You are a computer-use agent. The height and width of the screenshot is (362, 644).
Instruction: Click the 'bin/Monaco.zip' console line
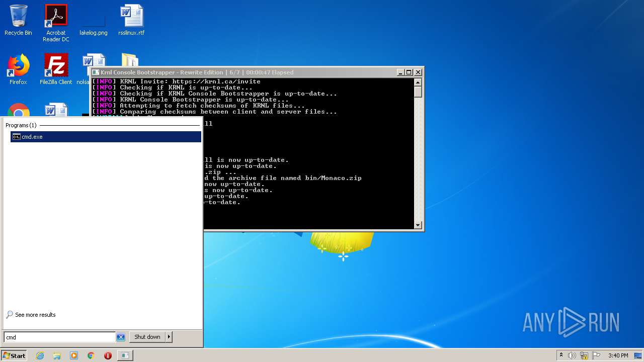click(283, 178)
